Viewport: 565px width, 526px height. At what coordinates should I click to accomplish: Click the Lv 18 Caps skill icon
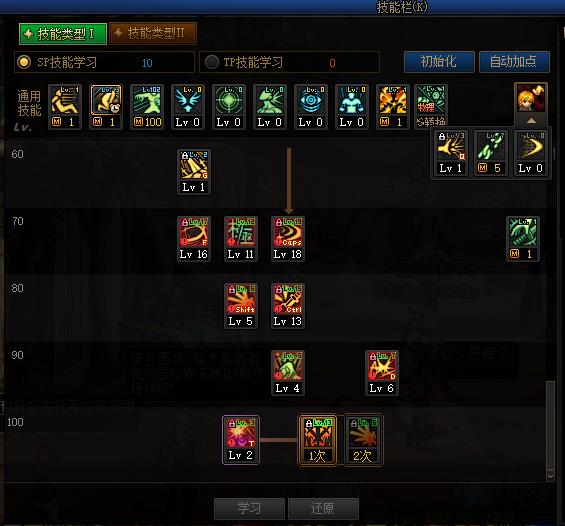pyautogui.click(x=288, y=239)
